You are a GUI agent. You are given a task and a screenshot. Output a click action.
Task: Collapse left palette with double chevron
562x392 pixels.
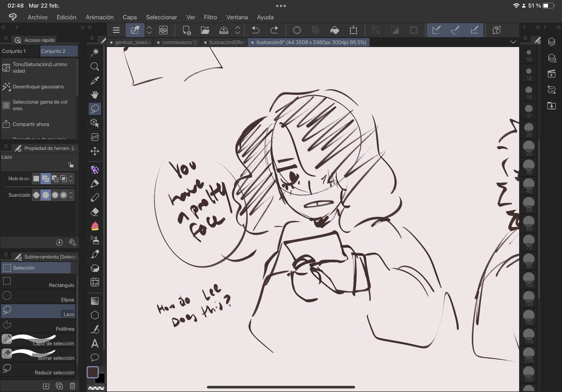[x=4, y=28]
